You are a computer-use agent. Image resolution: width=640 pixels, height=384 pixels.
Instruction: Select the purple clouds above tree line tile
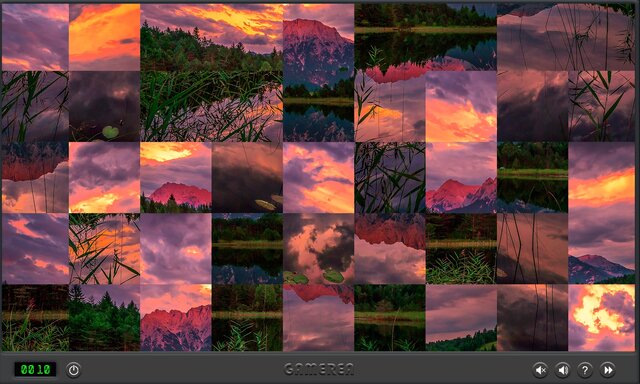click(461, 317)
